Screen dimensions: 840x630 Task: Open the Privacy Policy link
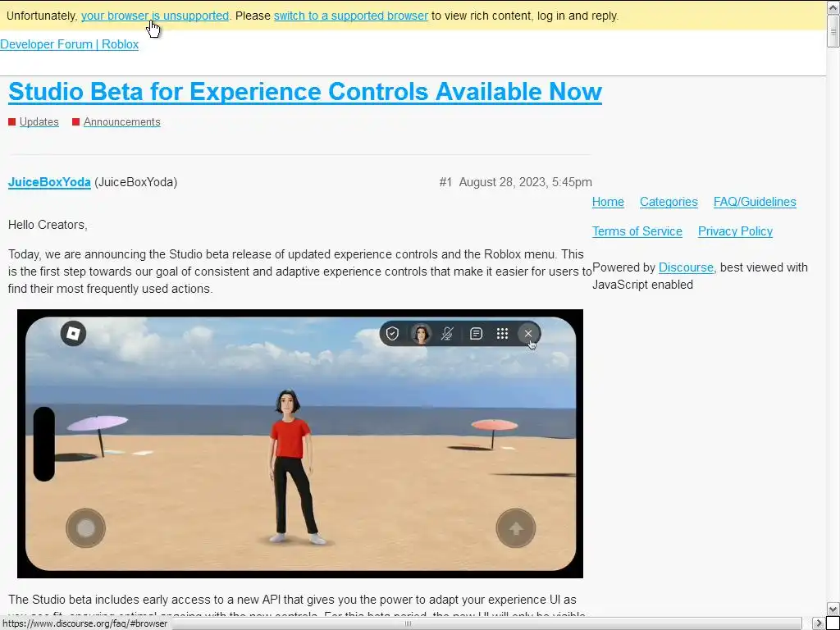(x=735, y=231)
